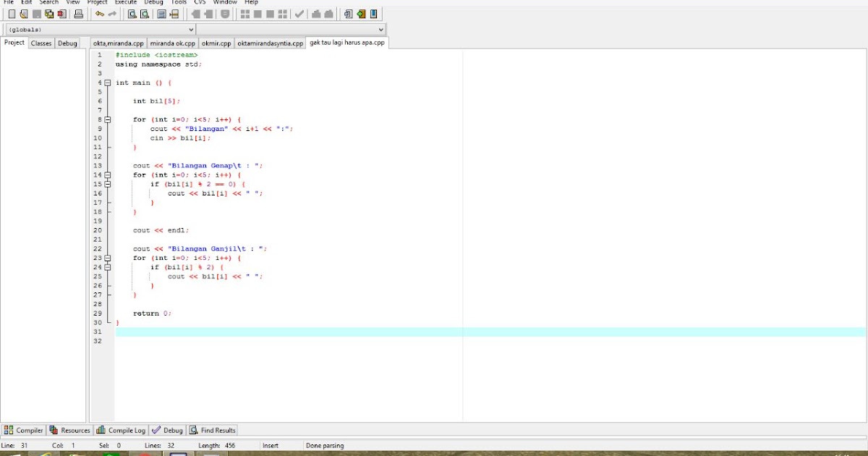Click the Save All toolbar icon
The height and width of the screenshot is (456, 868).
(x=49, y=14)
